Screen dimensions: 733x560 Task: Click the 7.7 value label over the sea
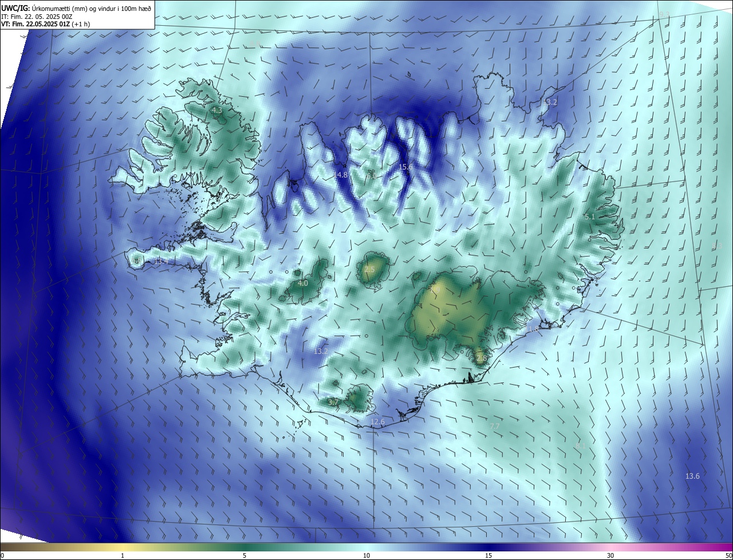(x=495, y=427)
